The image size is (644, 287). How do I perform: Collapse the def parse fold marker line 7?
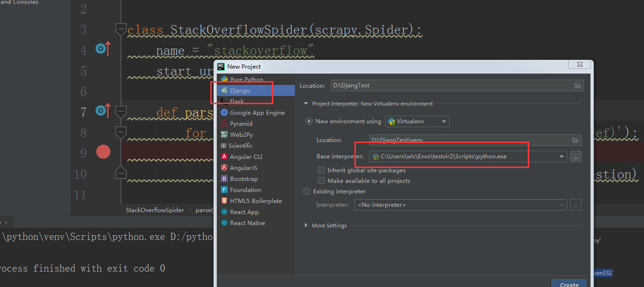click(121, 112)
